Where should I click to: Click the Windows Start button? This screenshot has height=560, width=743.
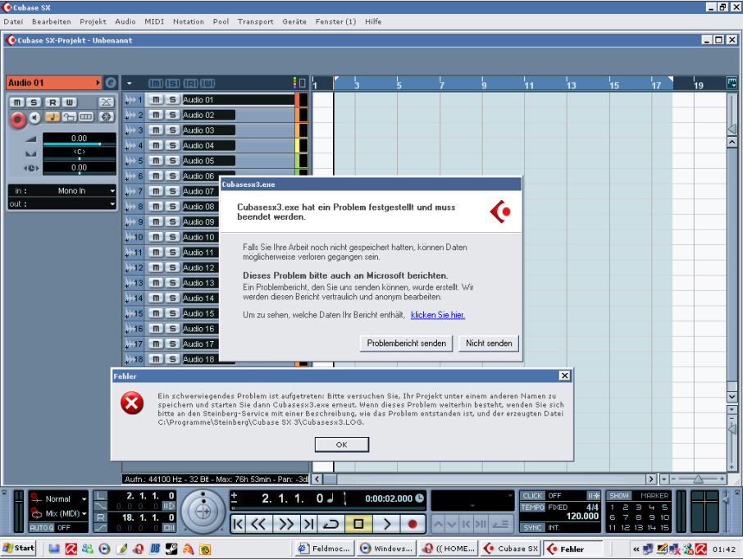[x=19, y=549]
